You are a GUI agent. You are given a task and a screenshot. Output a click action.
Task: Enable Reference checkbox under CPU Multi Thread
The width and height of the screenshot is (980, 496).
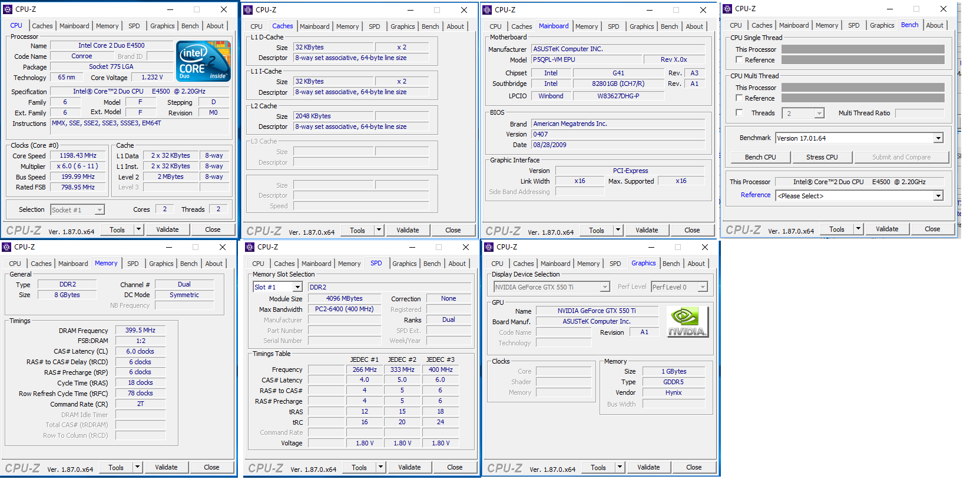[x=739, y=98]
